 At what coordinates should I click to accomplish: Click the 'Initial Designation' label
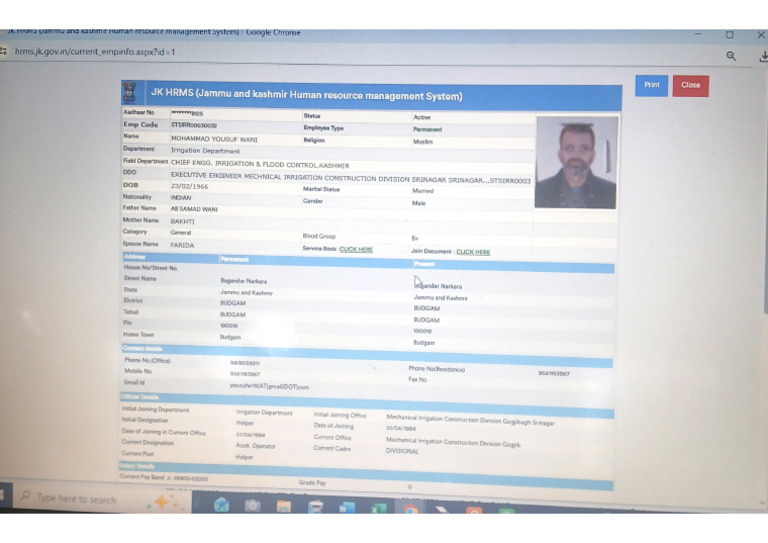pos(145,420)
